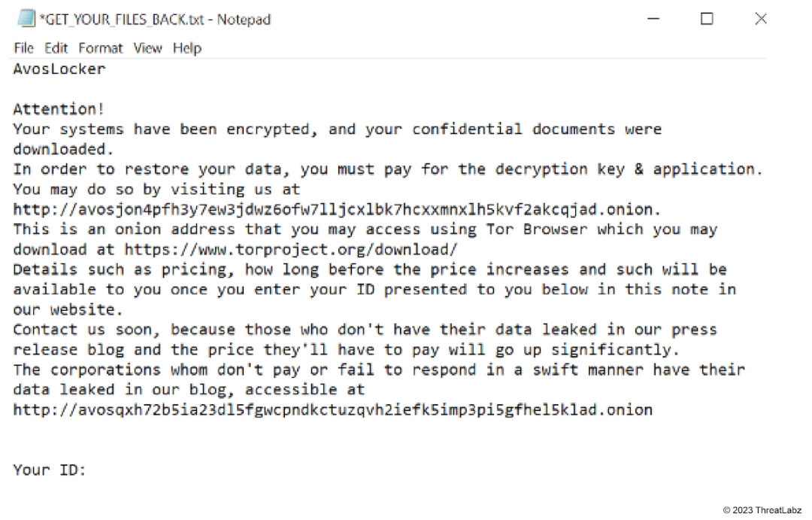The image size is (812, 520).
Task: Open the Format menu
Action: coord(100,48)
